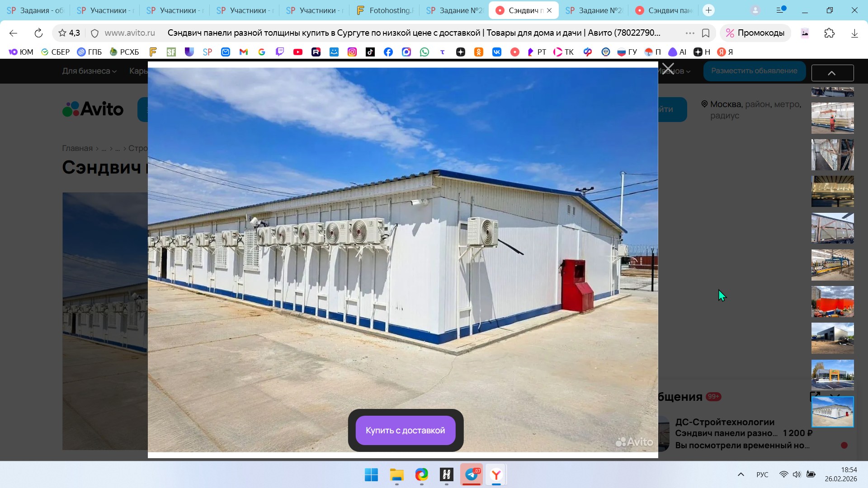The width and height of the screenshot is (868, 488).
Task: Select the orange building thumbnail
Action: (832, 301)
